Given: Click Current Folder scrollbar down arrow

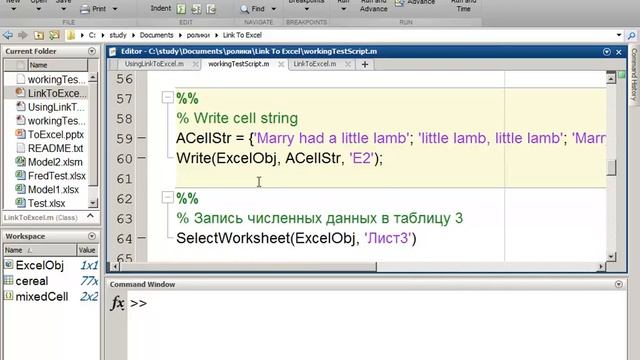Looking at the screenshot, I should 93,203.
